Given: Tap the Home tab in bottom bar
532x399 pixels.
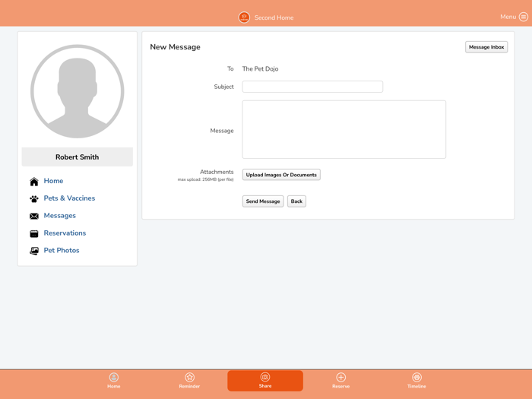Looking at the screenshot, I should coord(114,381).
